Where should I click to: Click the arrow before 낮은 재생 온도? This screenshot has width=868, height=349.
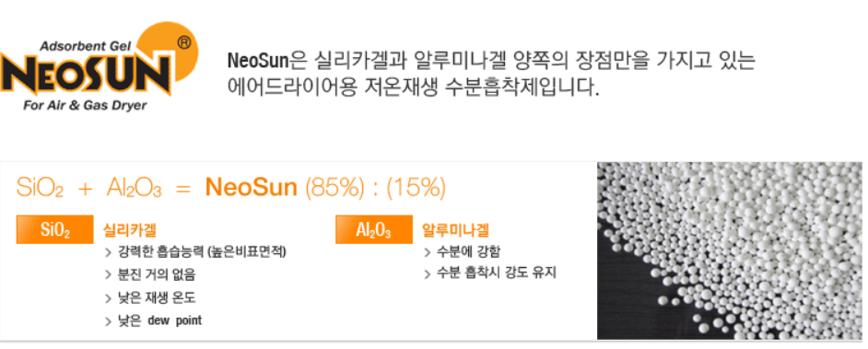click(x=108, y=298)
